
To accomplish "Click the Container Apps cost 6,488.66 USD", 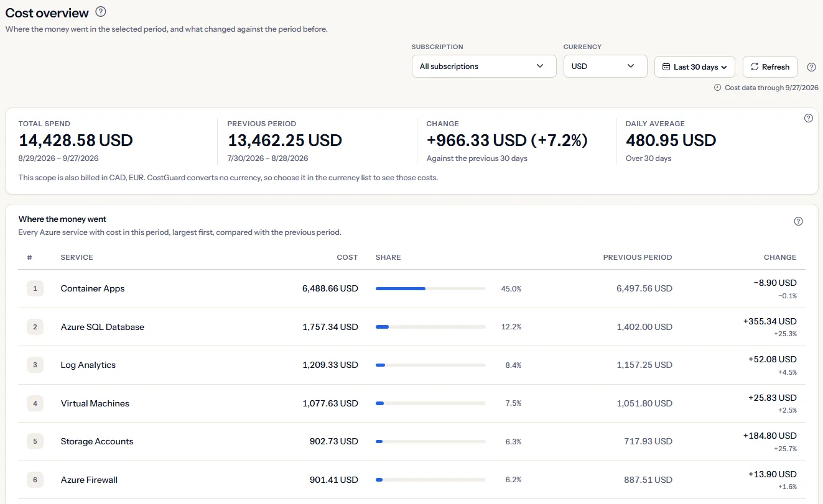I will point(330,288).
